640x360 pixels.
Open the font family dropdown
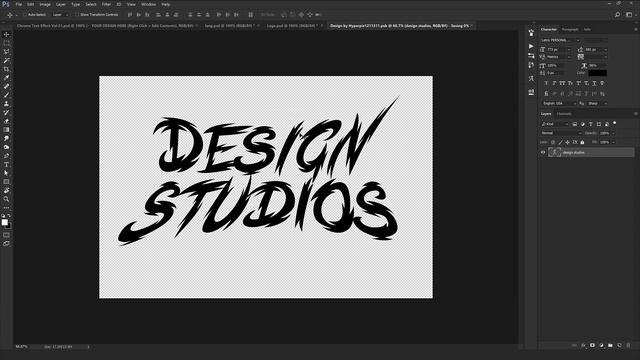(560, 40)
